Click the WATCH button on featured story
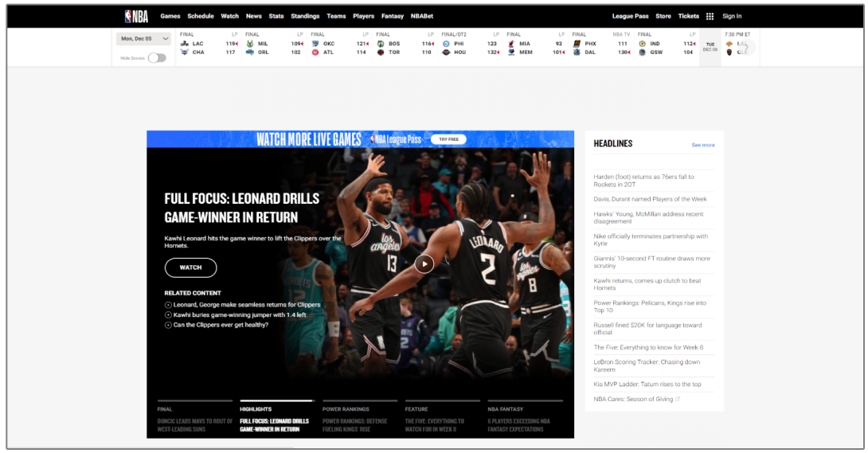 (190, 268)
